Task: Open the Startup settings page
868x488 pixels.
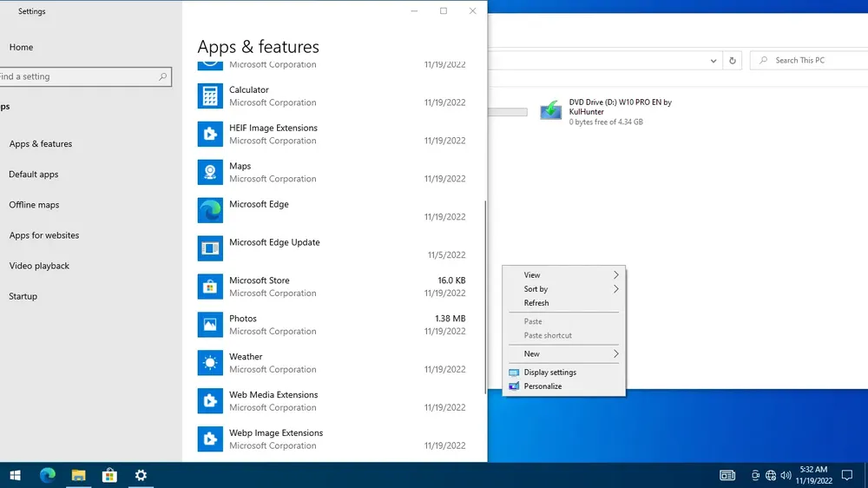Action: click(23, 296)
